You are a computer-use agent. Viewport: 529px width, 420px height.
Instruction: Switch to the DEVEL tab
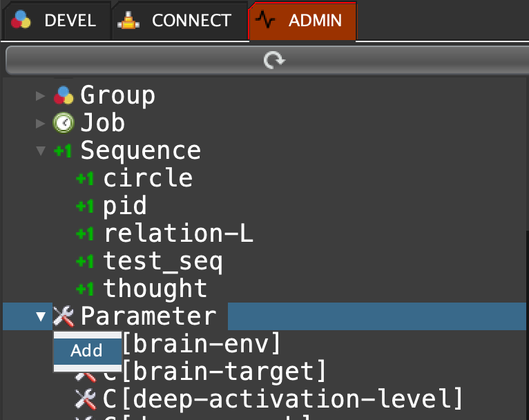[x=55, y=21]
